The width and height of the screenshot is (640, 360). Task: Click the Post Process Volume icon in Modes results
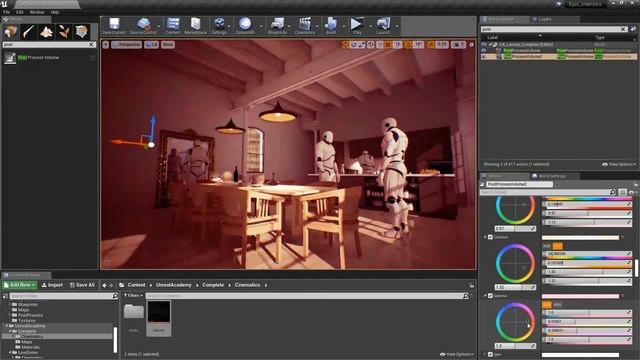(10, 58)
